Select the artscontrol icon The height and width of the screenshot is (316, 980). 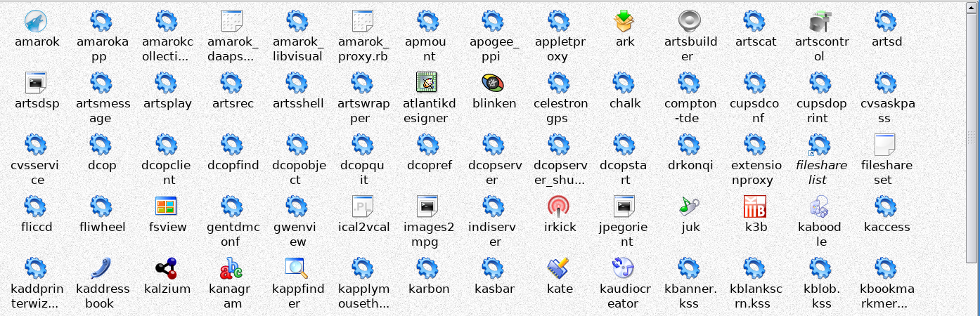coord(821,21)
